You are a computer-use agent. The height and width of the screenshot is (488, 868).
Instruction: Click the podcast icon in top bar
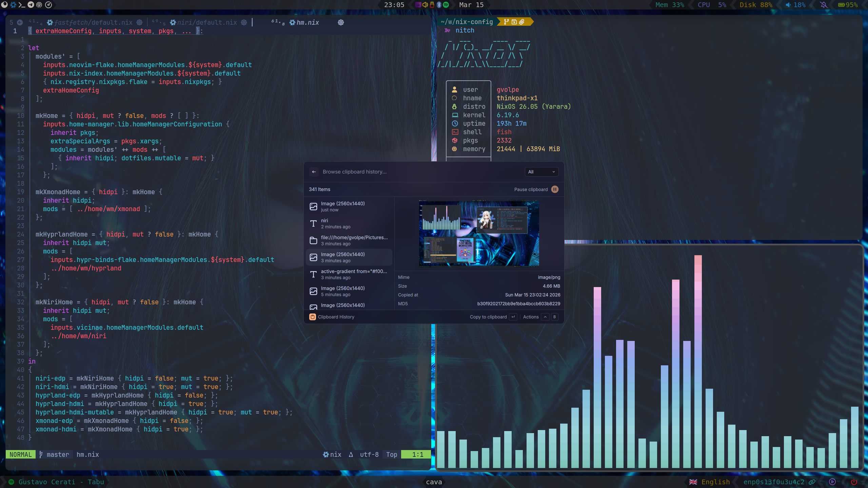pyautogui.click(x=39, y=5)
